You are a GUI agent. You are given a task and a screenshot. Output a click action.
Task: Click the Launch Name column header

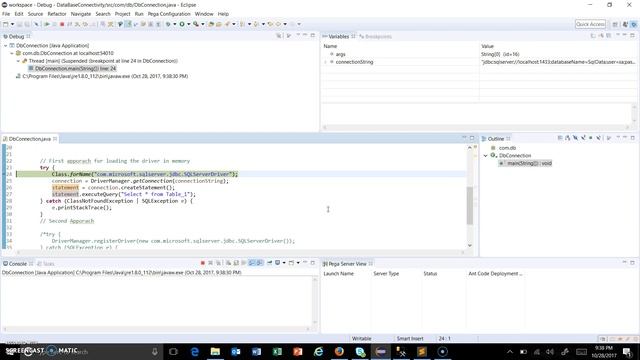point(338,273)
